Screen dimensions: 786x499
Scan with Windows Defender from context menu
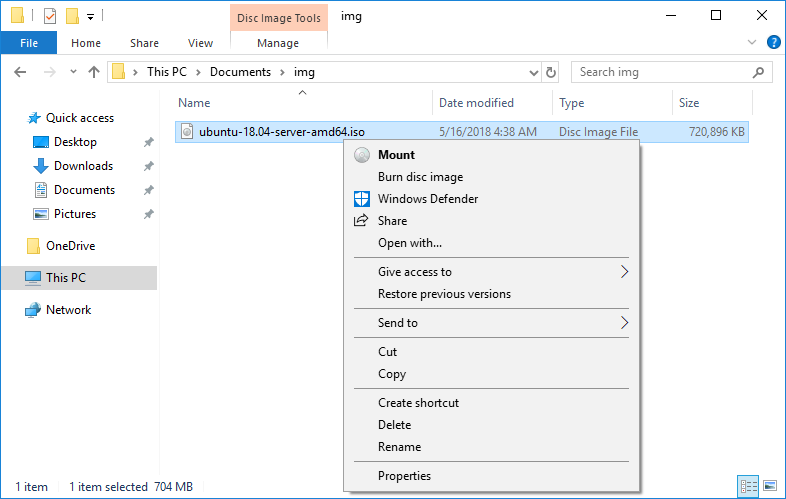click(x=491, y=199)
